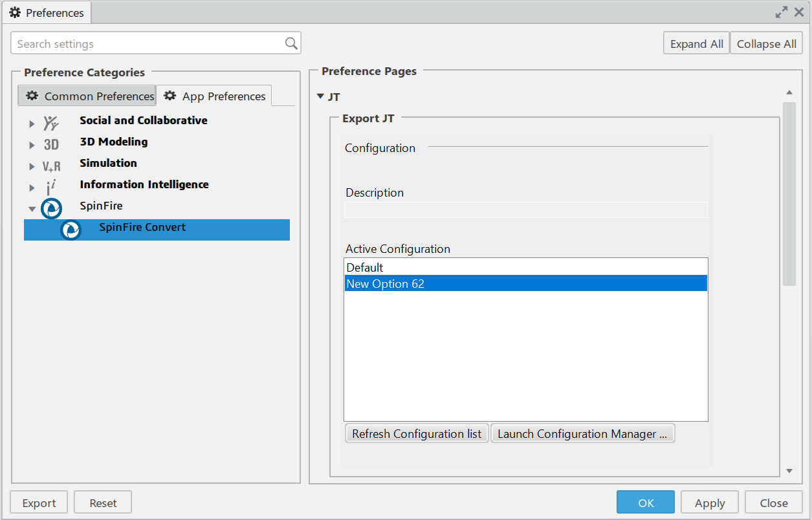Click the maximize arrows icon of Preferences dialog

coord(782,12)
